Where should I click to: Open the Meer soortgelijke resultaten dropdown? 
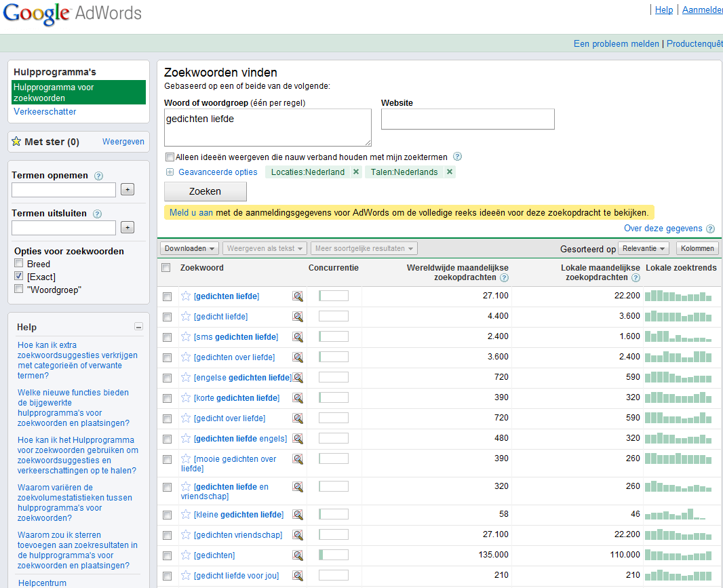point(364,248)
